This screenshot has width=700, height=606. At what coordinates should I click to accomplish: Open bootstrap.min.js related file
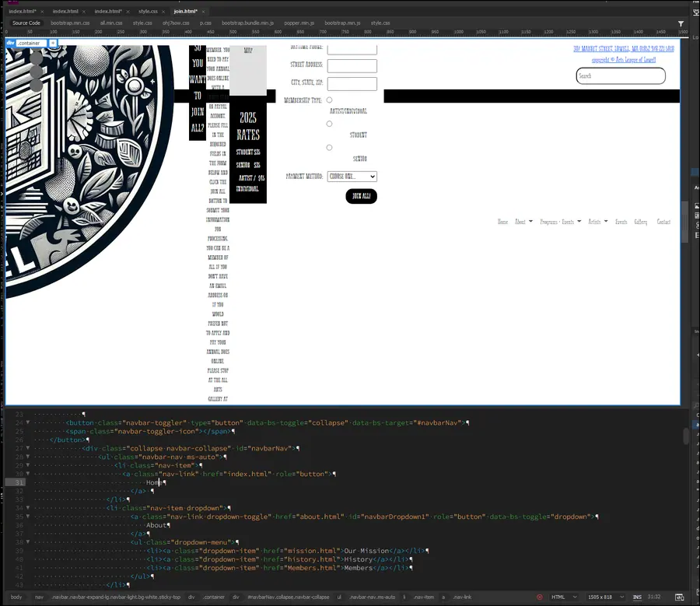point(342,23)
